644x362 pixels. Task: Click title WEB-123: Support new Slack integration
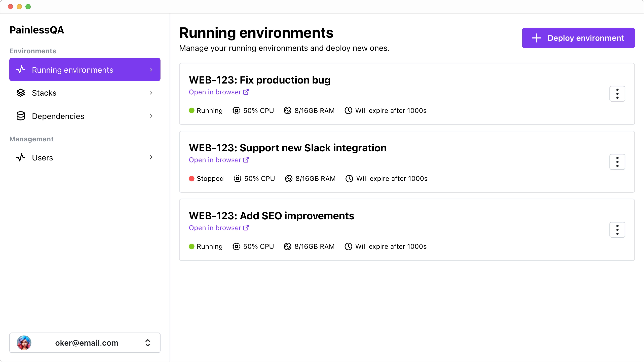(x=288, y=148)
